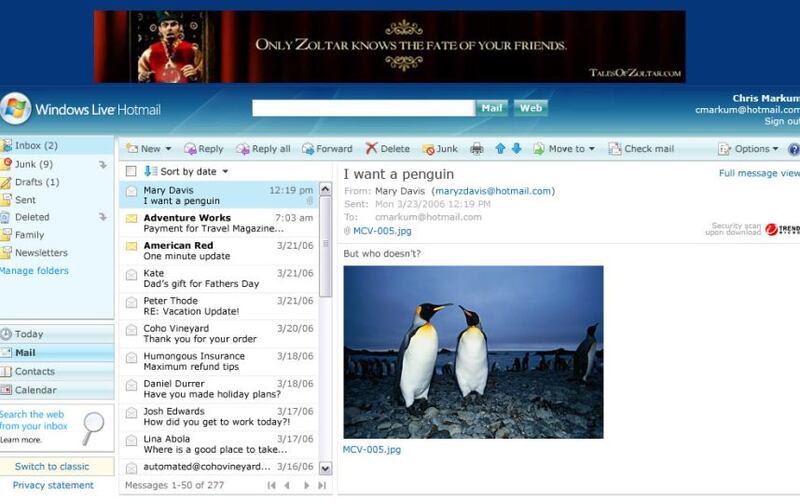Screen dimensions: 800x503
Task: Open MCV-005.jpg attachment link in header
Action: click(382, 231)
